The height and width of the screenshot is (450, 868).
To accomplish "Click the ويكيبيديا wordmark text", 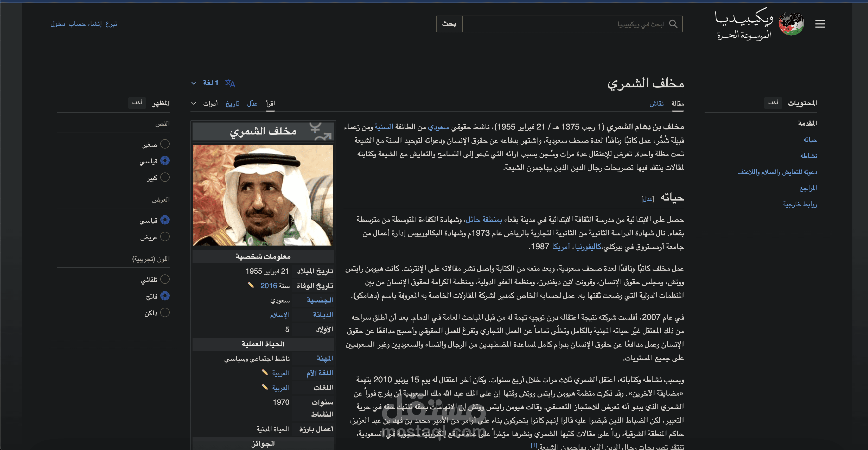I will (744, 17).
